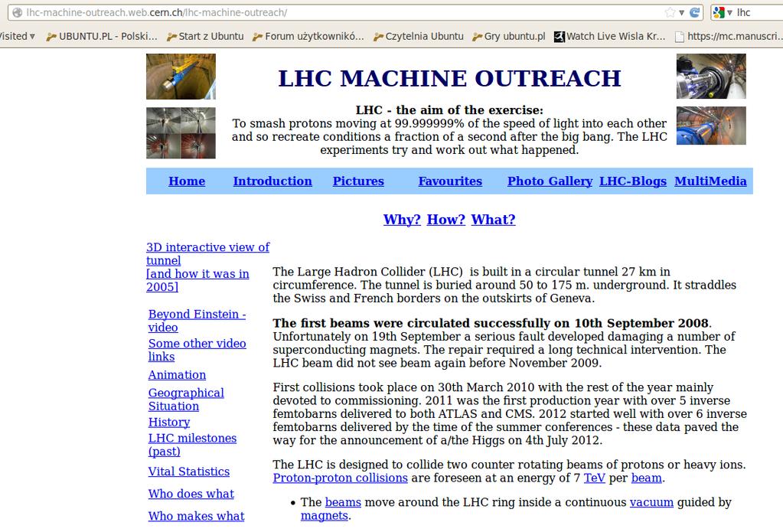Open the Animation sidebar link
Image resolution: width=783 pixels, height=532 pixels.
coord(177,375)
